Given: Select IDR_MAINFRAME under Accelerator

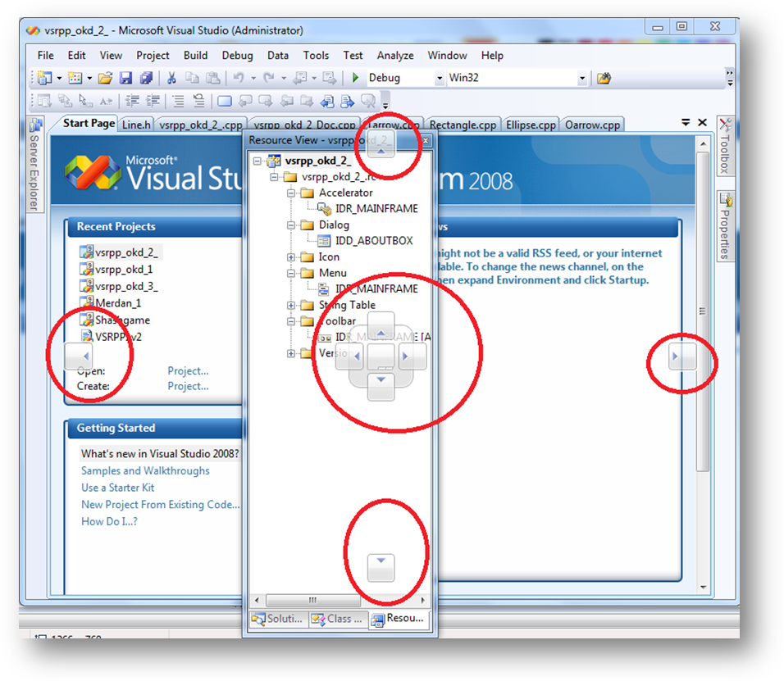Looking at the screenshot, I should pyautogui.click(x=376, y=209).
